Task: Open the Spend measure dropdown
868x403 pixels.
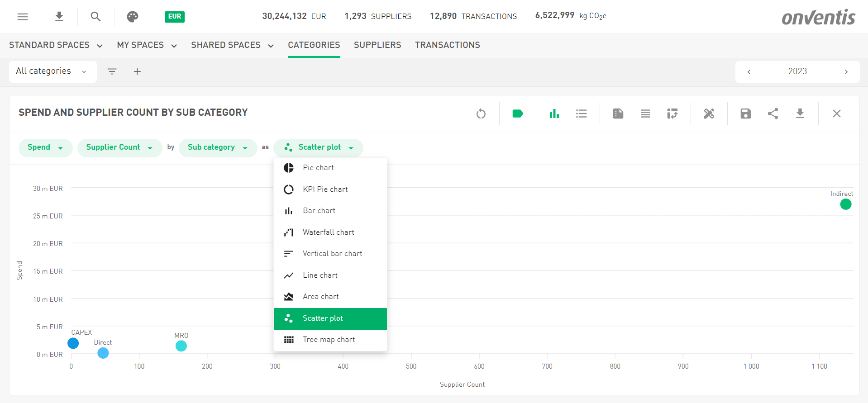Action: pyautogui.click(x=45, y=147)
